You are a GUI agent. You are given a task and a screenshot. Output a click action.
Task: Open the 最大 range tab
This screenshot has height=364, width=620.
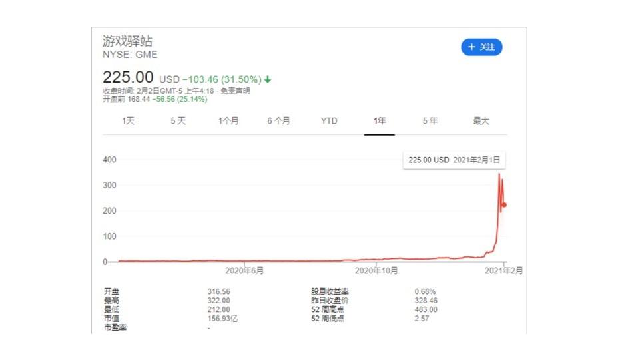[481, 121]
